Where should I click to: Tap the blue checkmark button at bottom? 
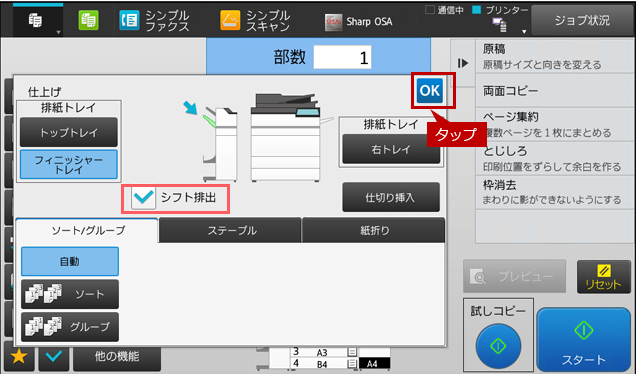pyautogui.click(x=54, y=357)
